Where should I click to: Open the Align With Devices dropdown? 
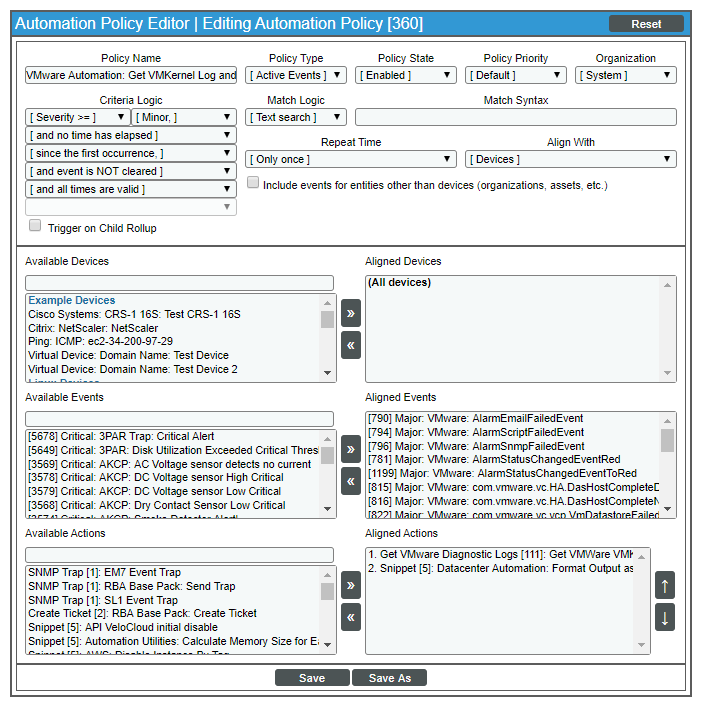click(571, 159)
